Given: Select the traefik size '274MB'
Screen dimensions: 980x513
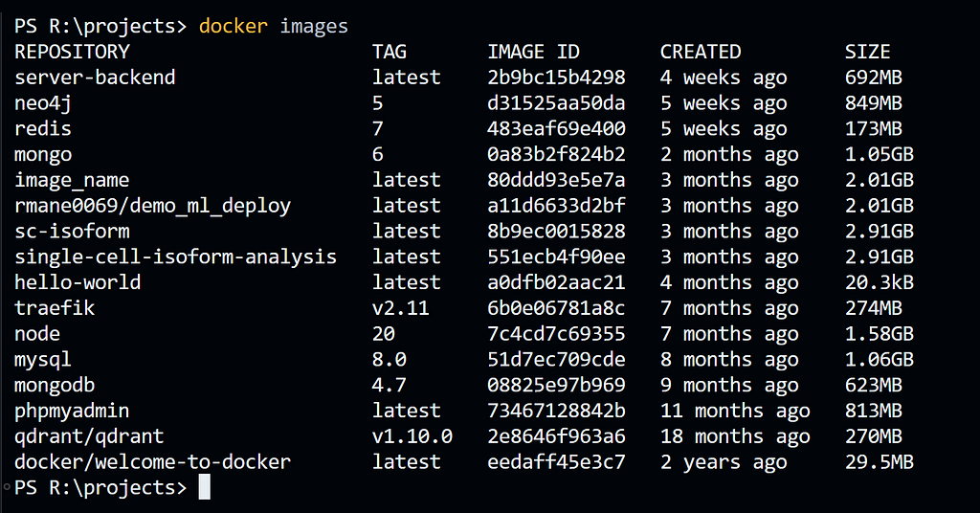Looking at the screenshot, I should tap(873, 308).
